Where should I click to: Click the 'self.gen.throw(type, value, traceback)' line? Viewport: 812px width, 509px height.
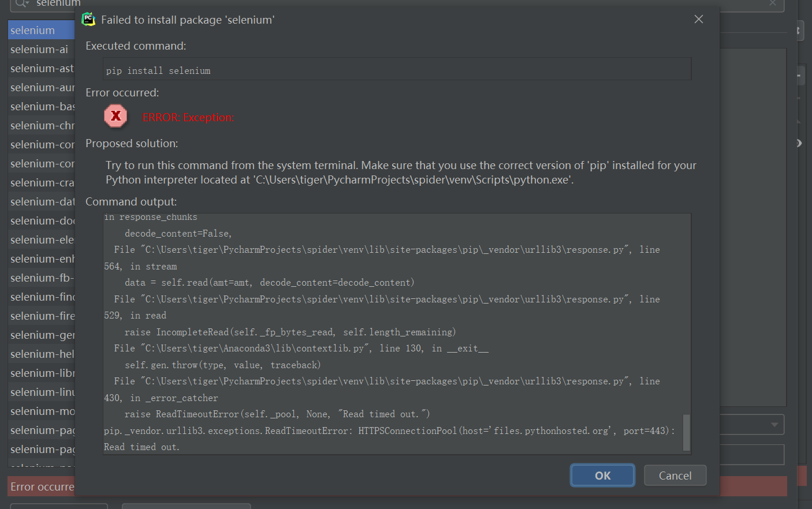[x=222, y=365]
